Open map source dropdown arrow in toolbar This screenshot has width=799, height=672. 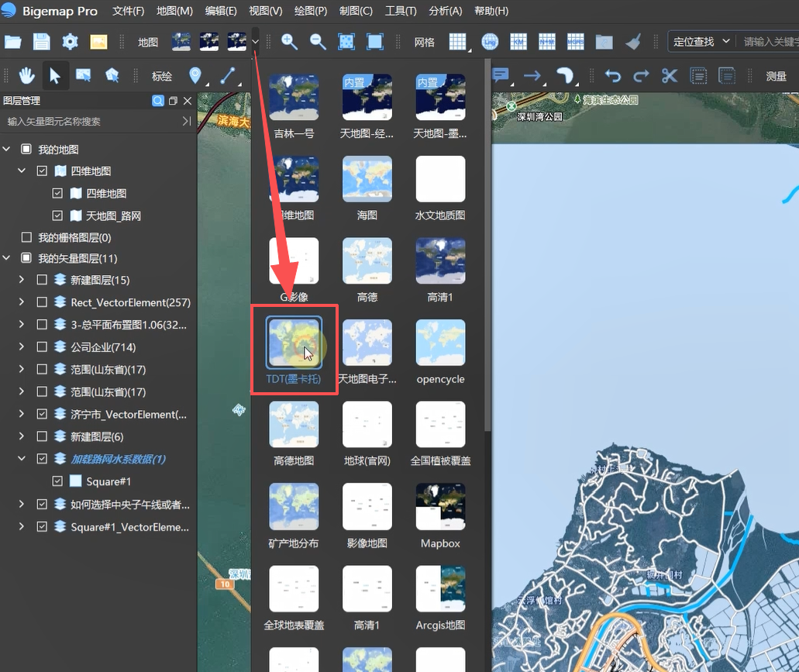255,42
